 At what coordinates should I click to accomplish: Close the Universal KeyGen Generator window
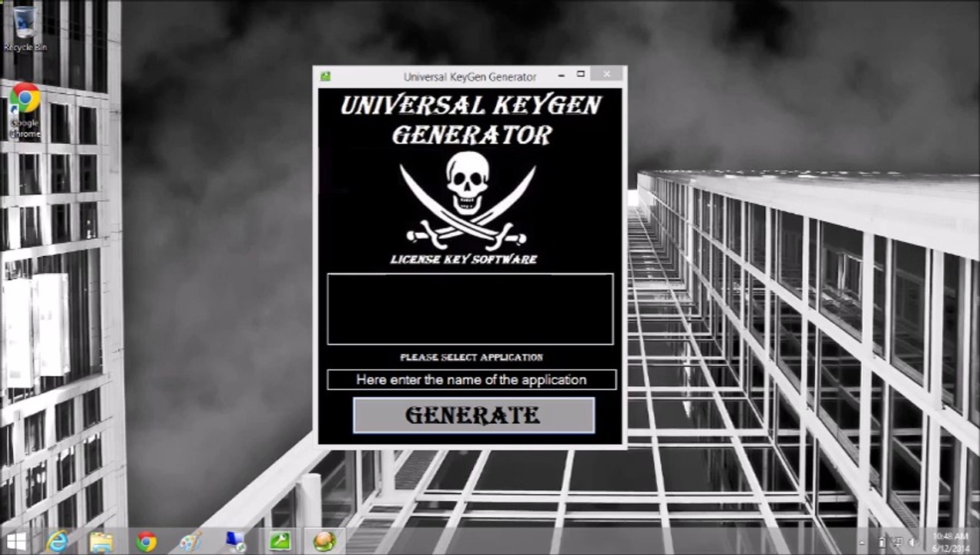click(x=607, y=74)
